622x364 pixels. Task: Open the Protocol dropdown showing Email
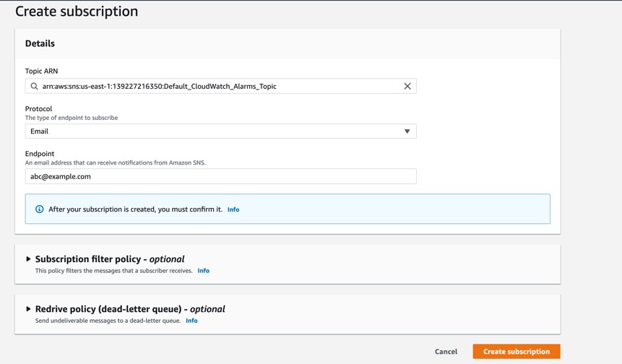click(220, 131)
